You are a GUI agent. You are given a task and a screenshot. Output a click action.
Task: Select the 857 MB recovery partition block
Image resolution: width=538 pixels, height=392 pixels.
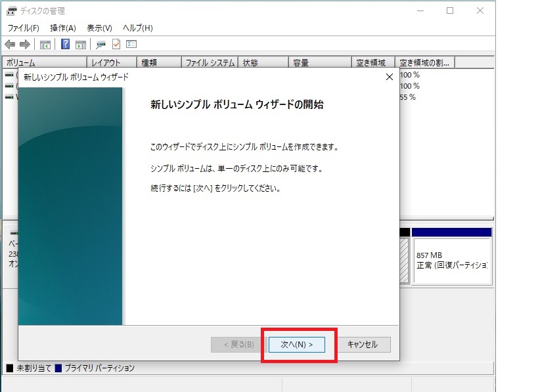[x=451, y=261]
